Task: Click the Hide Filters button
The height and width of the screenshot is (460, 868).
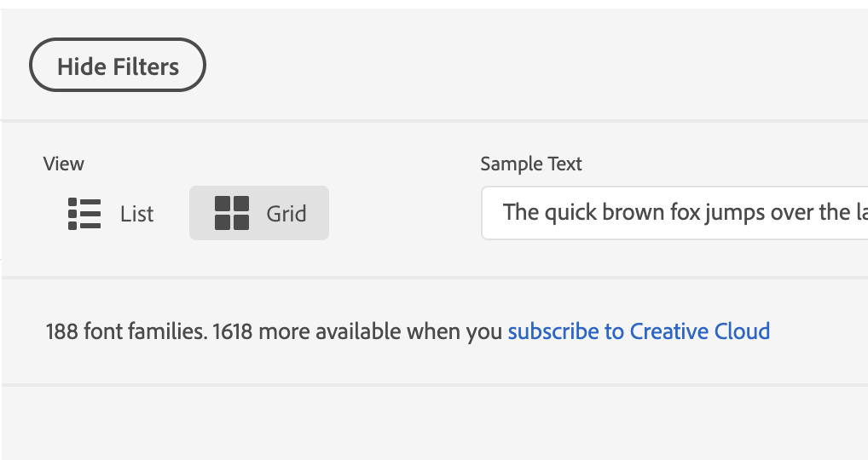Action: pos(118,66)
